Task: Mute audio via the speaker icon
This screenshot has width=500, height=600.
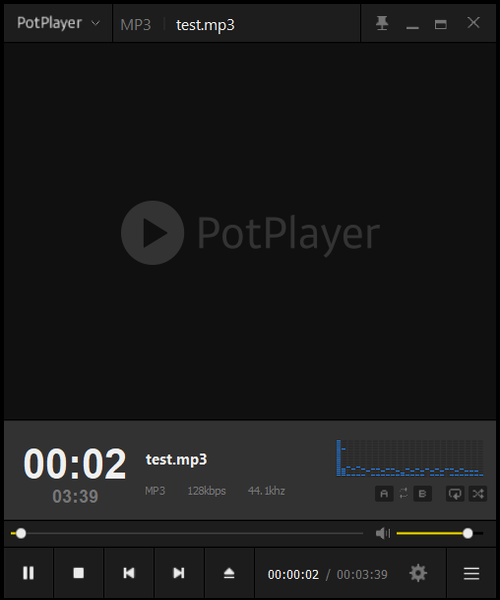Action: [x=383, y=533]
